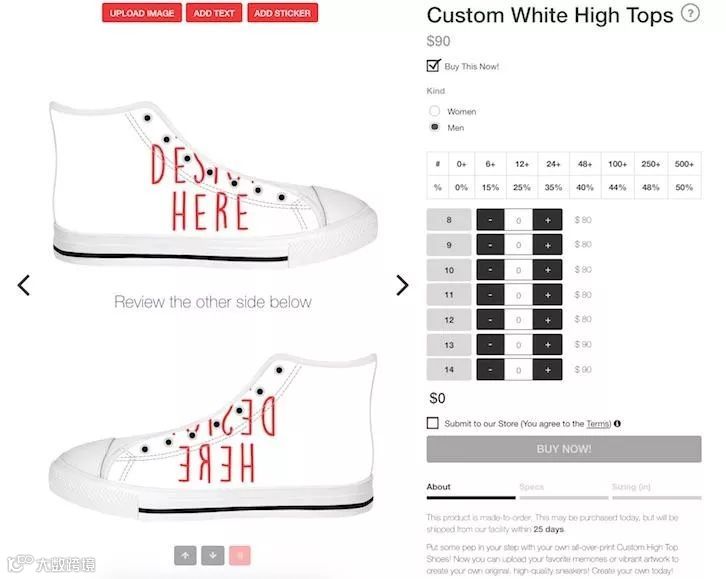The height and width of the screenshot is (579, 726).
Task: Decrease quantity for size 14
Action: pyautogui.click(x=490, y=370)
